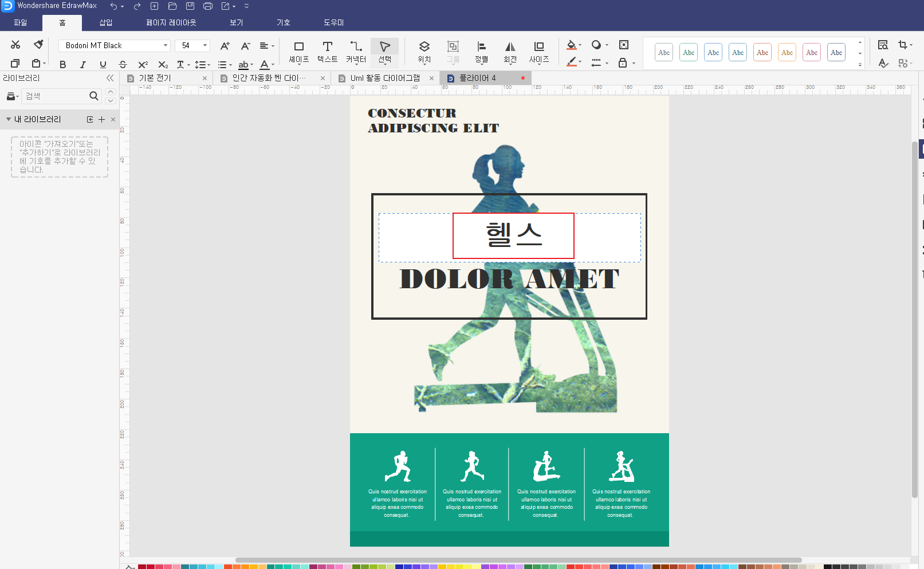Image resolution: width=924 pixels, height=569 pixels.
Task: Select the Text (텍스트) tool
Action: point(328,52)
